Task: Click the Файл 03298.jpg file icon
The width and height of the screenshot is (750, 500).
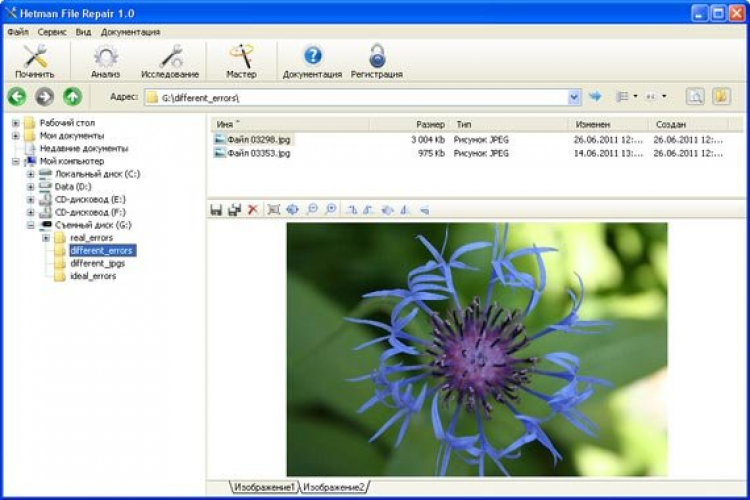Action: (220, 139)
